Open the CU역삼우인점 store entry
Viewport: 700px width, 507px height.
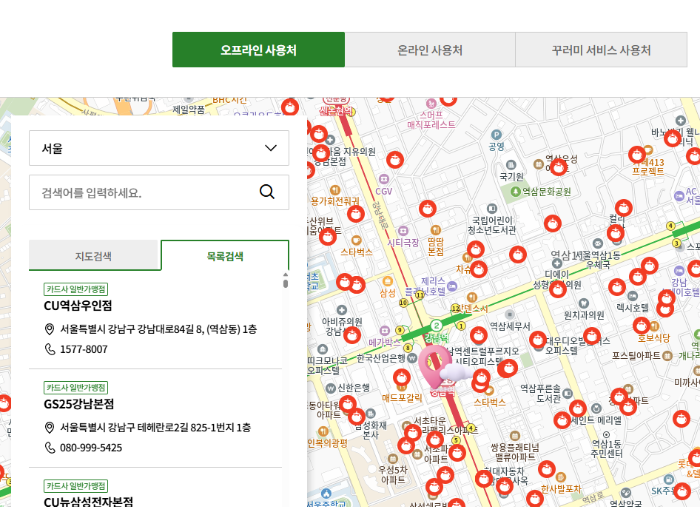pyautogui.click(x=78, y=306)
